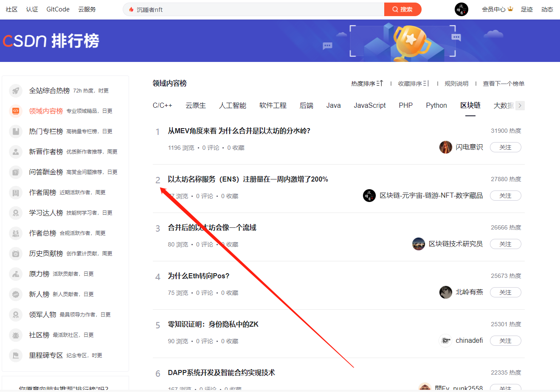Select the 区块链 tab
Screen dimensions: 560x392
[x=470, y=106]
